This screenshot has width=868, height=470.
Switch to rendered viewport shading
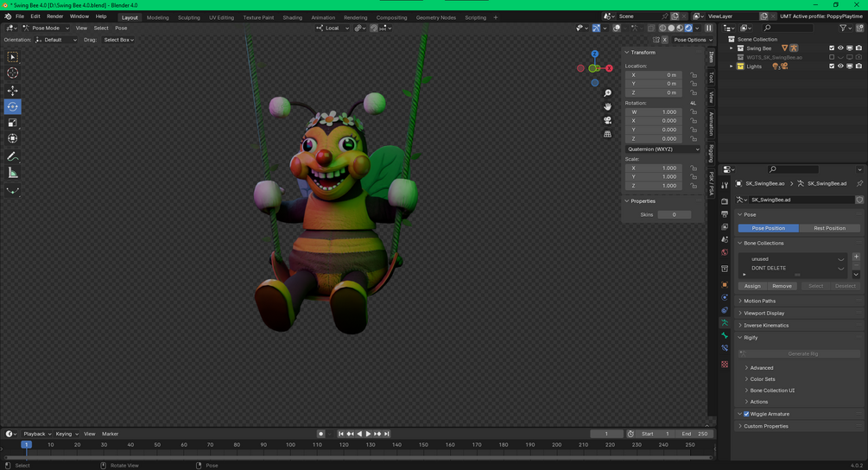click(688, 29)
